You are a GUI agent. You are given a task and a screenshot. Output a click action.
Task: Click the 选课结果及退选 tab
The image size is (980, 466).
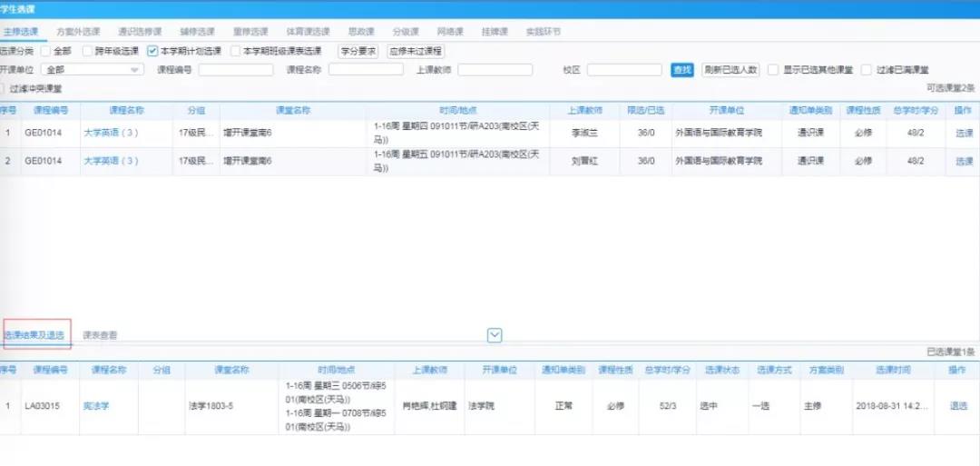[34, 335]
